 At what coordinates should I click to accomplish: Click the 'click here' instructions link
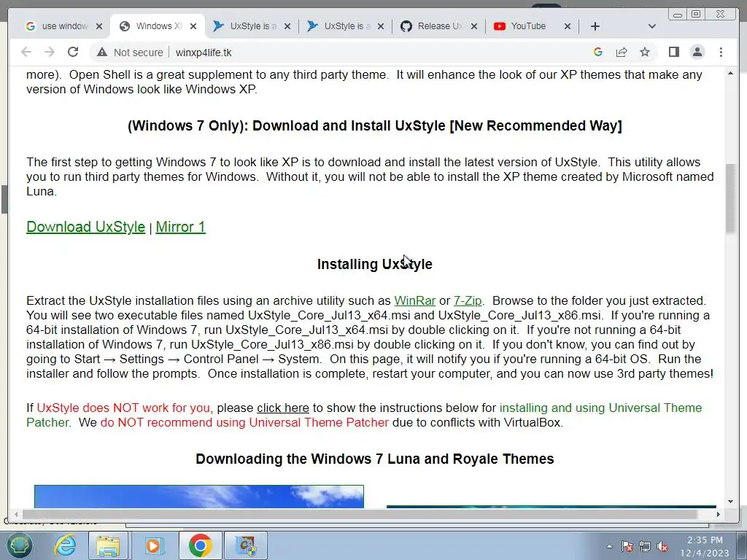pyautogui.click(x=283, y=408)
